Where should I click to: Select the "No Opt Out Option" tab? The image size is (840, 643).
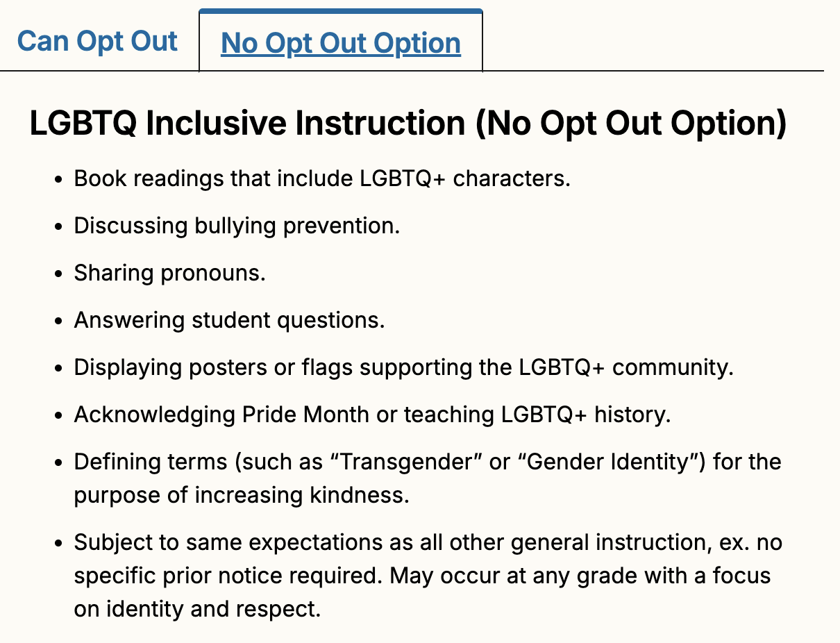tap(340, 43)
